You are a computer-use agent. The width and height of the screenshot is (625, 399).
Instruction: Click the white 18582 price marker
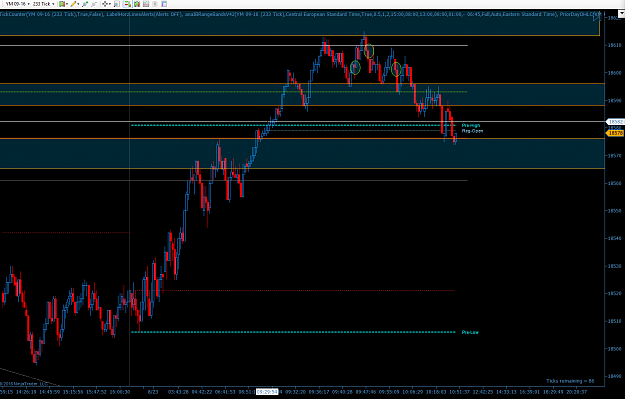(x=615, y=122)
